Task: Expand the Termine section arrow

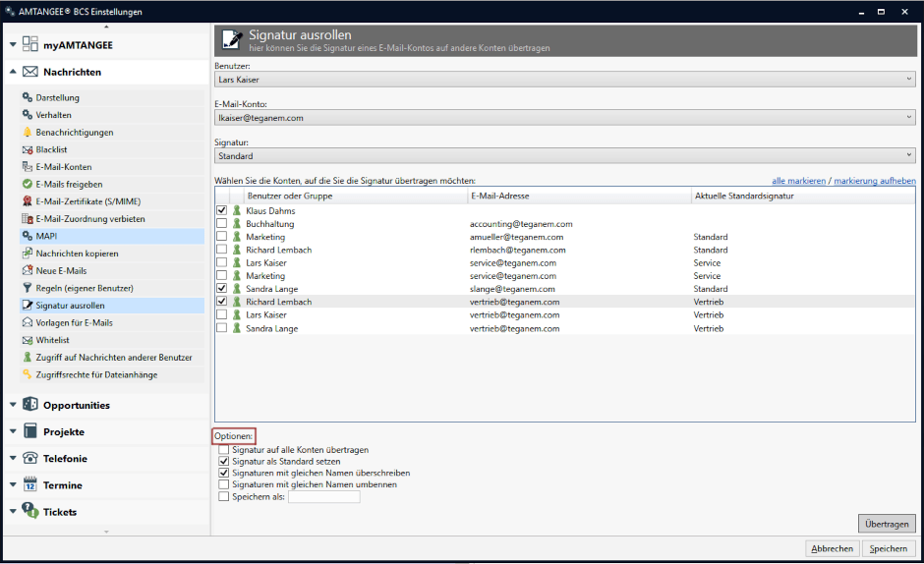Action: pos(13,485)
